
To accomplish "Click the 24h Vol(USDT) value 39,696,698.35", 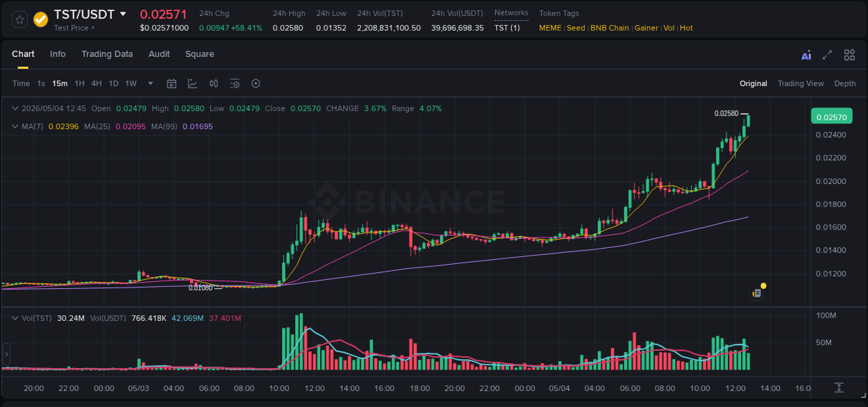I will point(458,28).
